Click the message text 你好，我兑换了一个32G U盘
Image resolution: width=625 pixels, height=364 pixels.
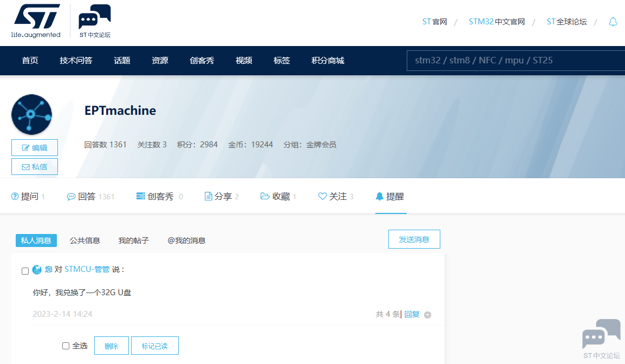click(x=82, y=292)
